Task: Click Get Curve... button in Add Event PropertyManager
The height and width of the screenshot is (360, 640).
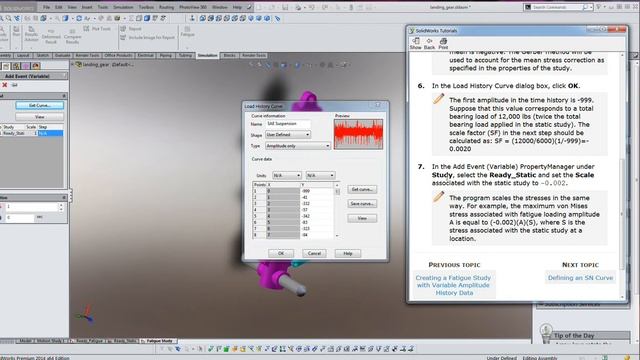Action: pos(40,105)
